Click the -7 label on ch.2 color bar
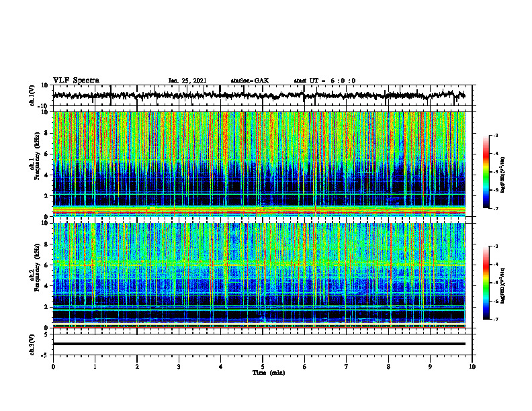The width and height of the screenshot is (532, 411). (496, 319)
